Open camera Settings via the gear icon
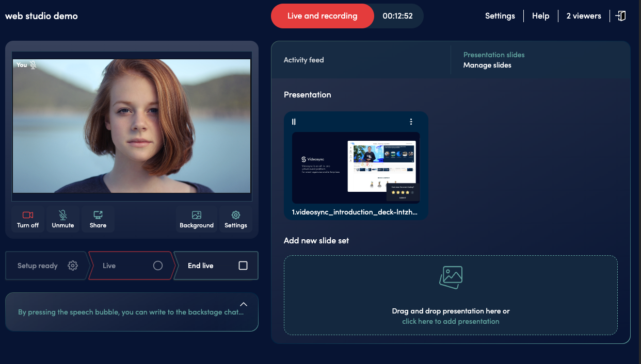 tap(235, 219)
